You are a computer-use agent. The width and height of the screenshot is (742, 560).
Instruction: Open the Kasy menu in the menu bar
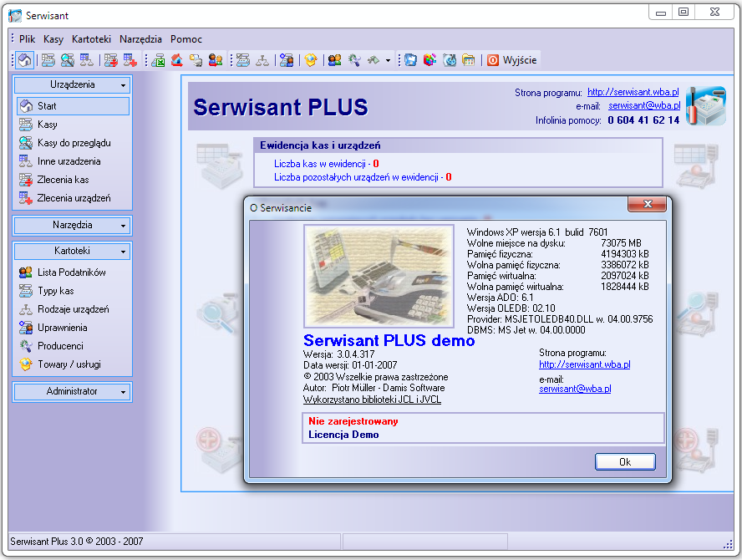click(53, 39)
